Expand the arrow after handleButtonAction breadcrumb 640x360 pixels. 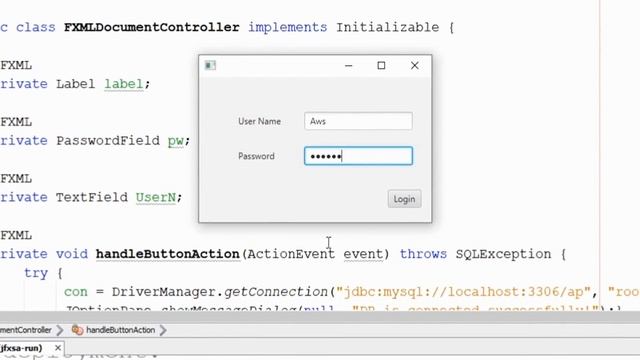(163, 330)
